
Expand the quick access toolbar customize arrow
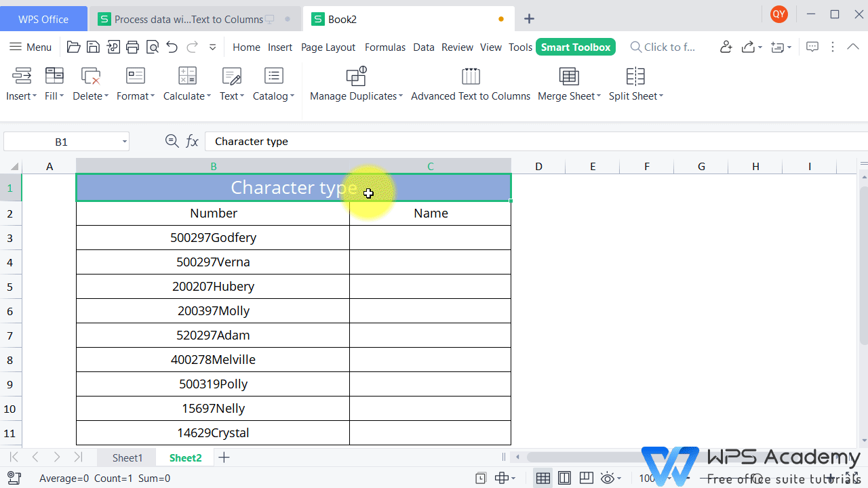click(x=213, y=47)
